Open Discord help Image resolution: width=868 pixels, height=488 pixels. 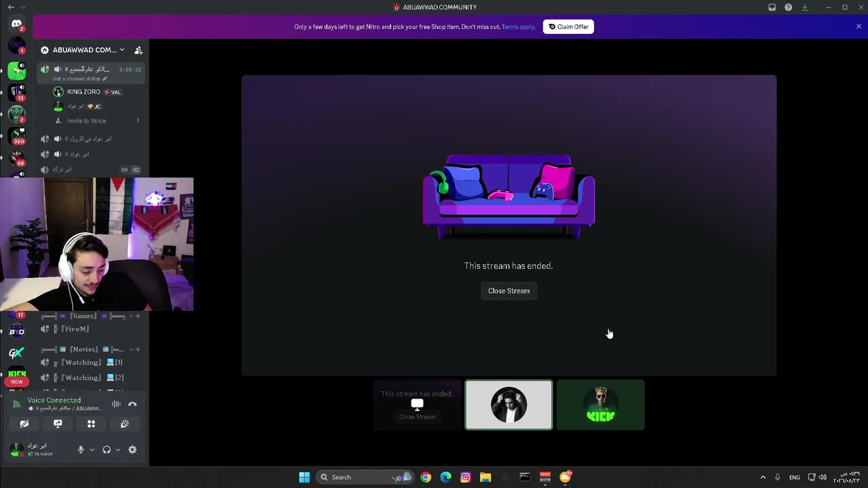tap(788, 7)
